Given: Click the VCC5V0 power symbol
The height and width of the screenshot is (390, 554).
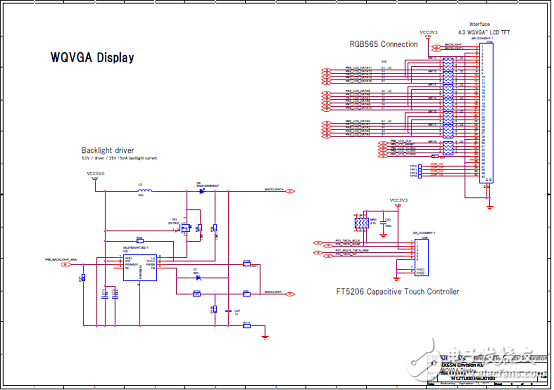Looking at the screenshot, I should (95, 176).
